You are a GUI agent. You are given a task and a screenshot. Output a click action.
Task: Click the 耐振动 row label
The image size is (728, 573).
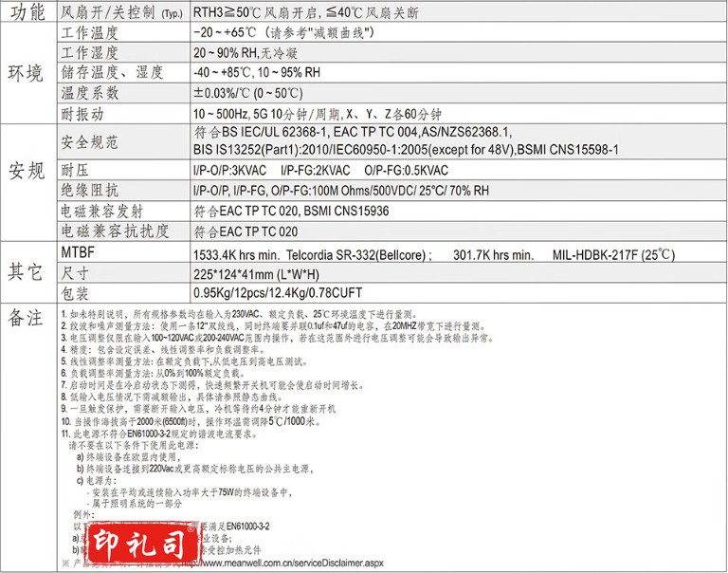pyautogui.click(x=82, y=114)
